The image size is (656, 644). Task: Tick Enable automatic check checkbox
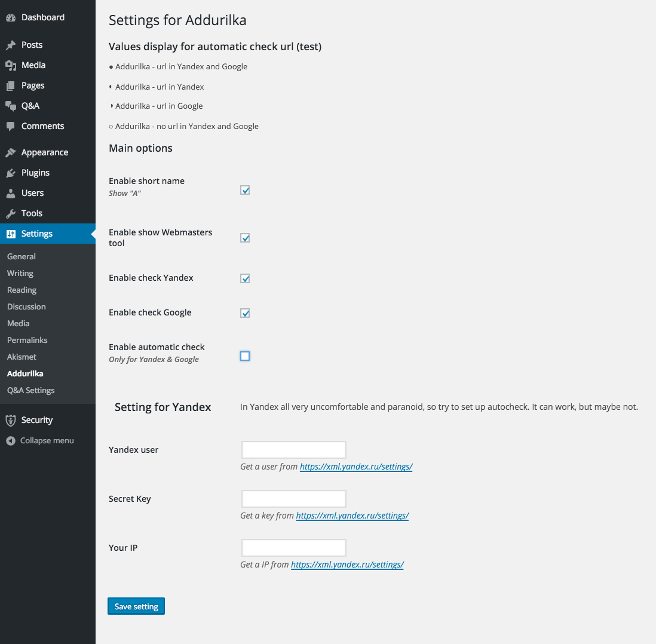pos(245,356)
